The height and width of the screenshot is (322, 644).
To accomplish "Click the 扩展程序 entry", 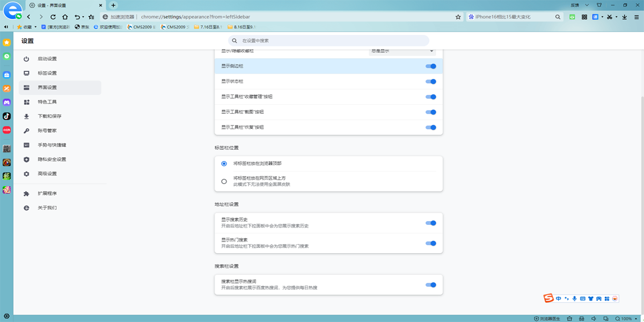I will pos(48,193).
